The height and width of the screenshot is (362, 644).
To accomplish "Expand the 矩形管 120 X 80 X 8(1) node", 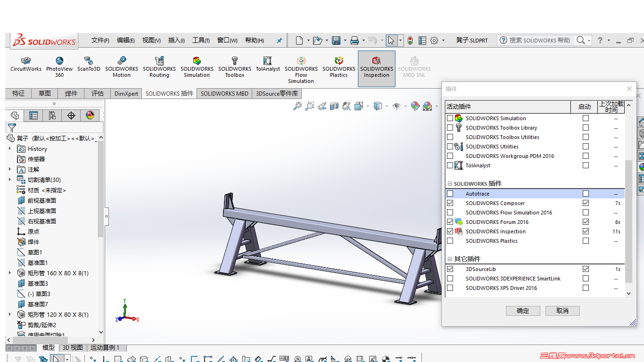I will point(10,315).
